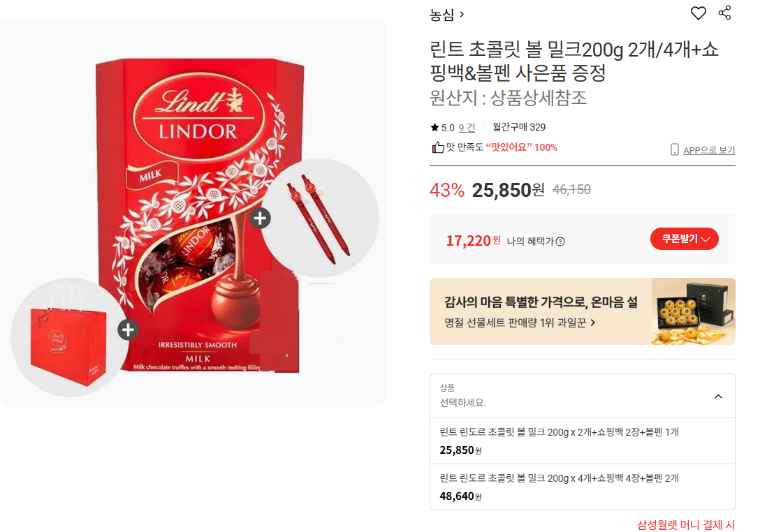
Task: Click the 삼성월렛 머니 결제 시 text
Action: [685, 525]
